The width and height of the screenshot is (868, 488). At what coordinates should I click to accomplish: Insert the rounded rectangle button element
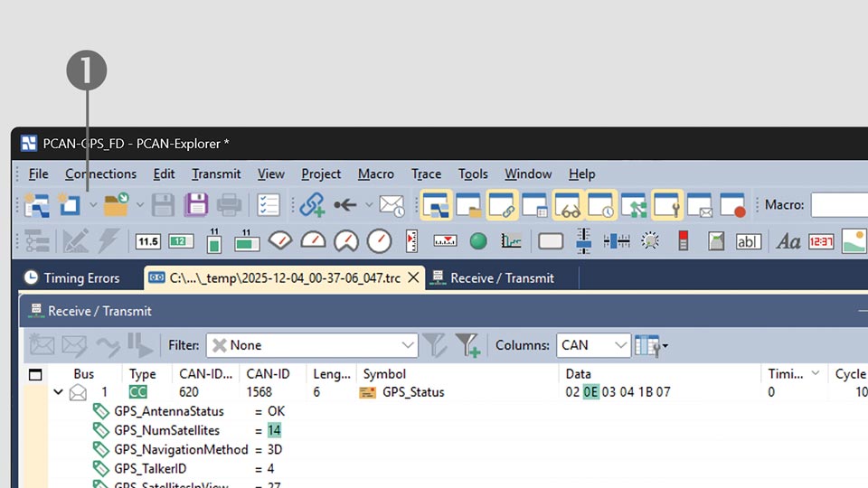[551, 242]
